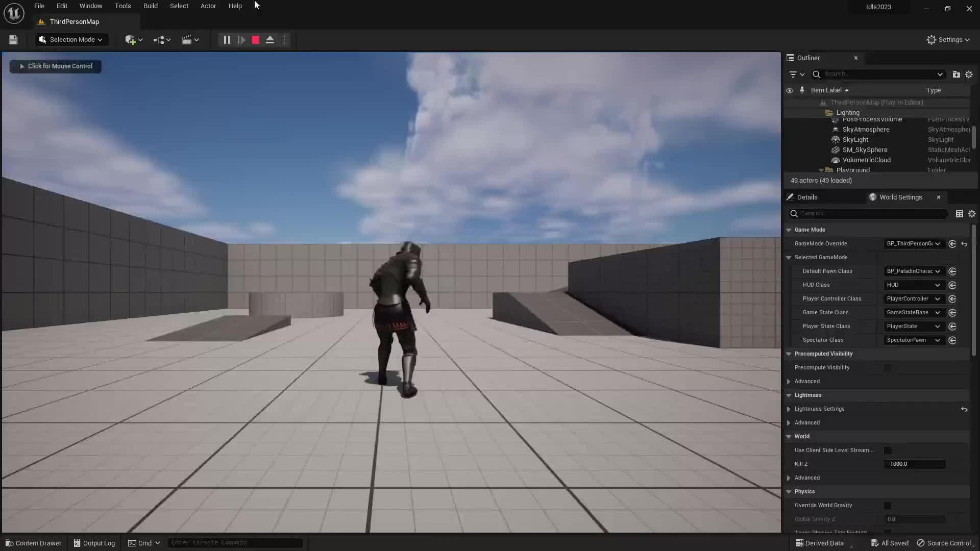Image resolution: width=980 pixels, height=551 pixels.
Task: Click the Save Current Level icon
Action: point(13,40)
